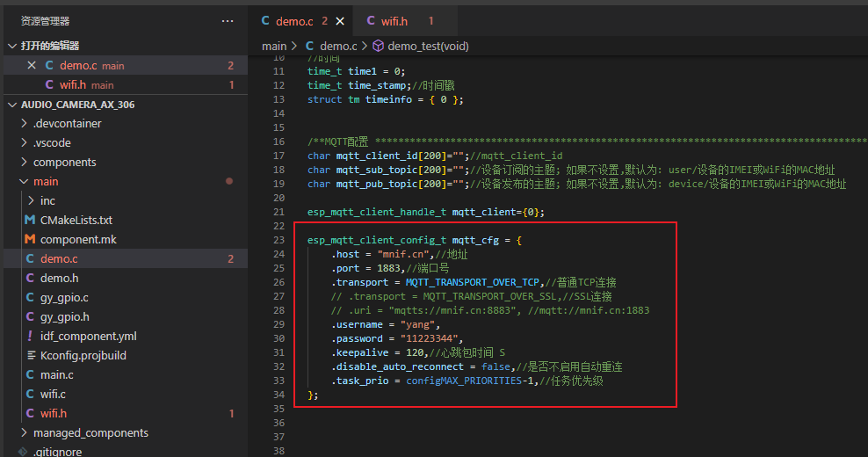Viewport: 868px width, 457px height.
Task: Click mqtt_pub_topic declaration
Action: [387, 184]
